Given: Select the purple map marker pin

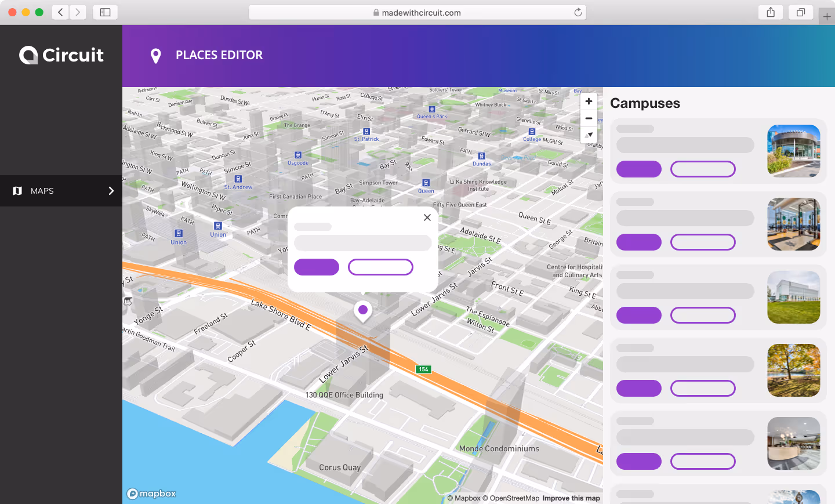Looking at the screenshot, I should click(x=363, y=310).
